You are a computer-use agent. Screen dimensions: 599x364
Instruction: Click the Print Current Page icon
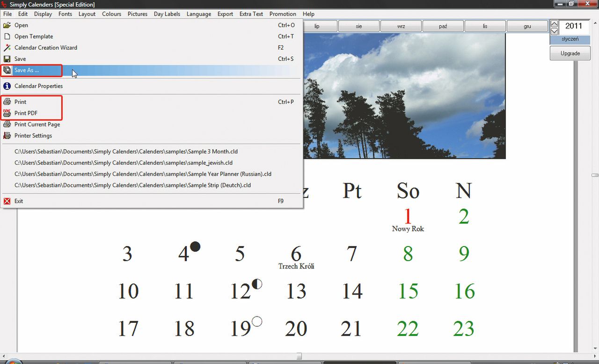(7, 124)
